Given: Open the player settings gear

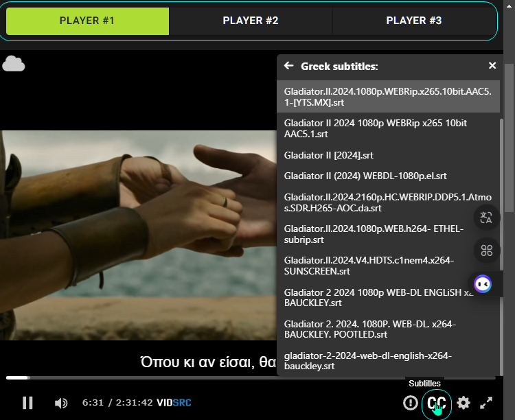Looking at the screenshot, I should (x=463, y=403).
